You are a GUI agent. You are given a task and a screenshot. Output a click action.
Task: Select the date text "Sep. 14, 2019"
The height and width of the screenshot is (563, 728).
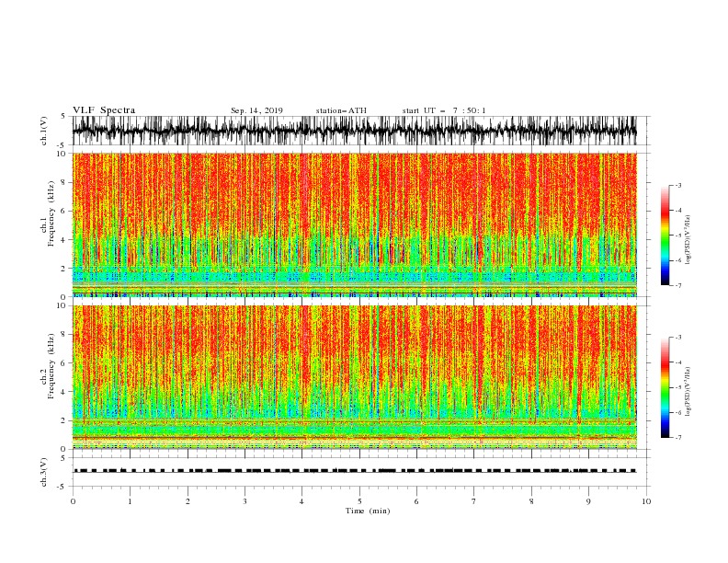[x=256, y=110]
